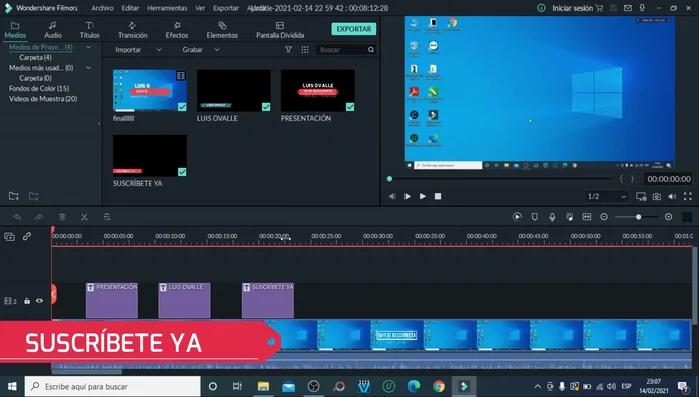Open the Títulos tab
The height and width of the screenshot is (397, 699).
point(90,30)
